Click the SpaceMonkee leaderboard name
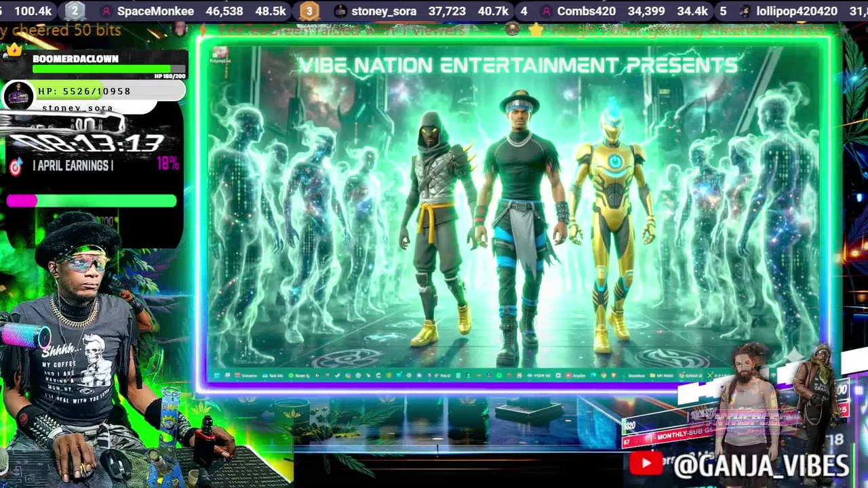Image resolution: width=868 pixels, height=488 pixels. tap(155, 11)
